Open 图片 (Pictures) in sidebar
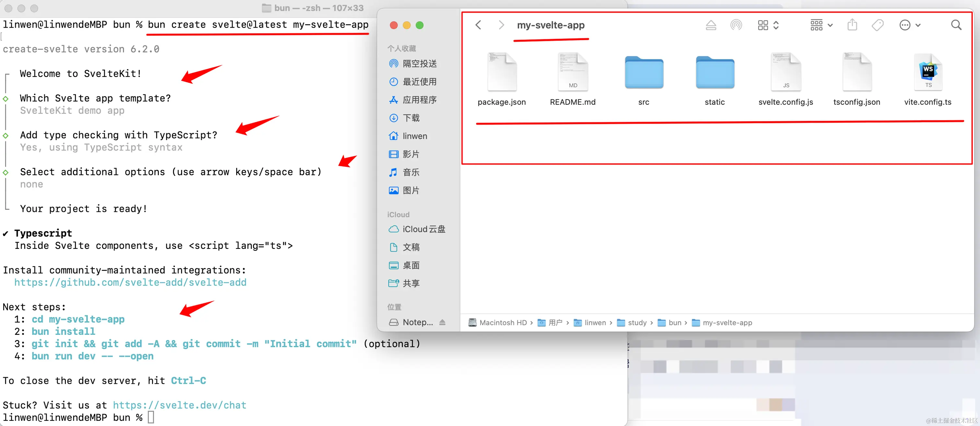Image resolution: width=980 pixels, height=426 pixels. [405, 190]
